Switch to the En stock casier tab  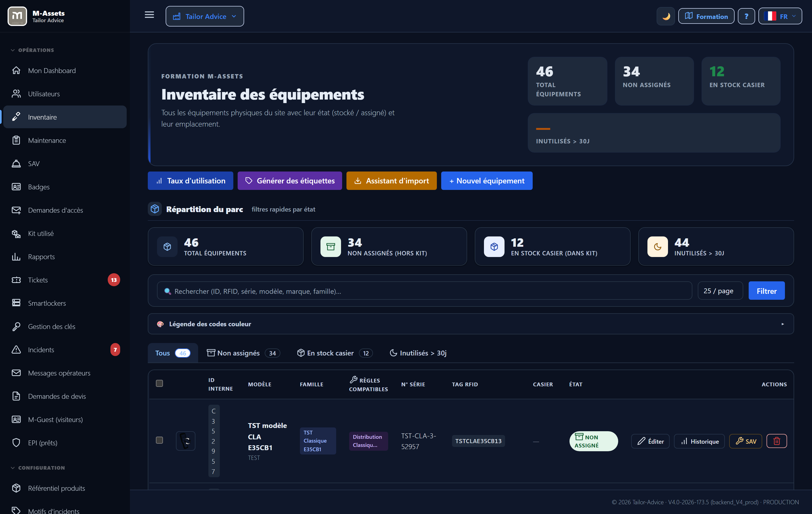335,353
